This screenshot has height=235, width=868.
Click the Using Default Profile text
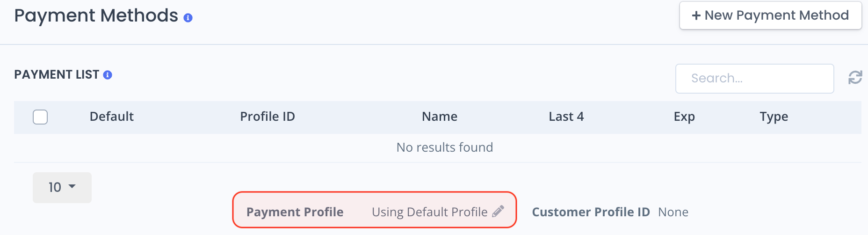click(430, 212)
